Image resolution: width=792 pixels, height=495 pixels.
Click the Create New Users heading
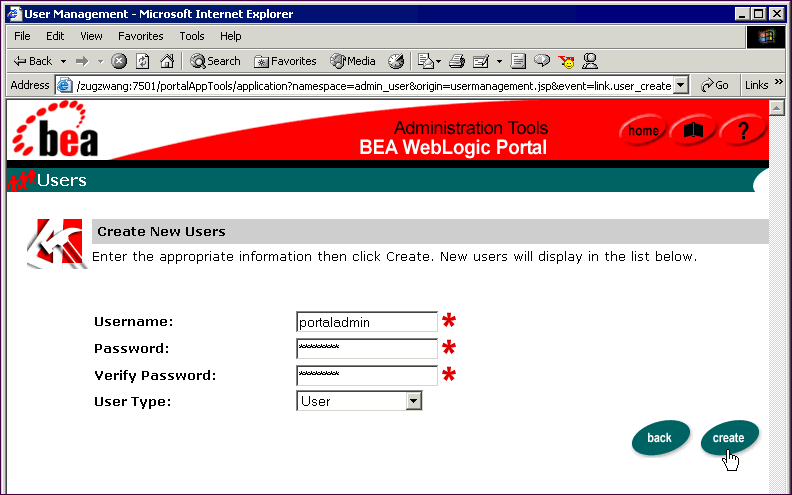pos(161,231)
